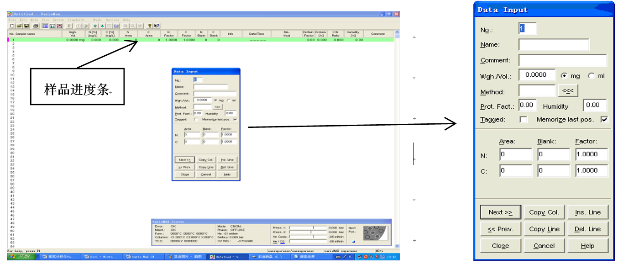This screenshot has height=275, width=644.
Task: Select the ml radio button in enlarged dialog
Action: click(x=591, y=76)
